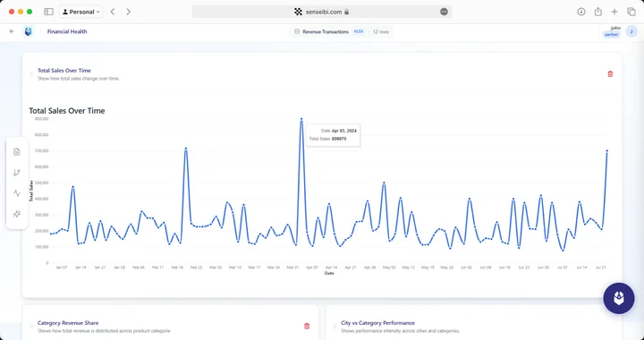
Task: Select the 900,000 y-axis label
Action: tap(41, 119)
